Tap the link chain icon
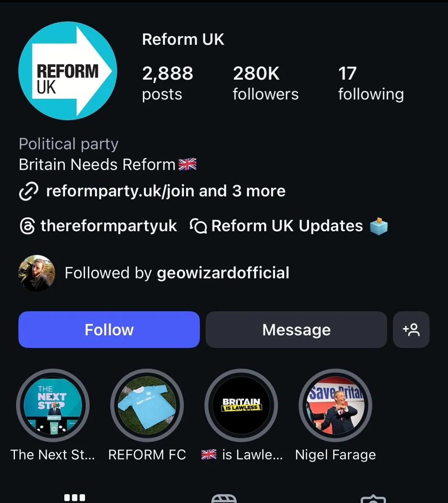 [x=29, y=191]
